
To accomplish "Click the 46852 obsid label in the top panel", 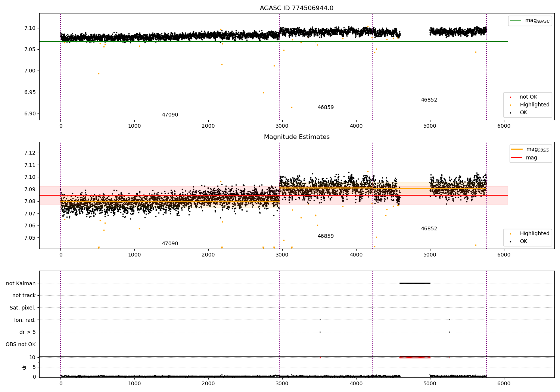I will coord(429,100).
